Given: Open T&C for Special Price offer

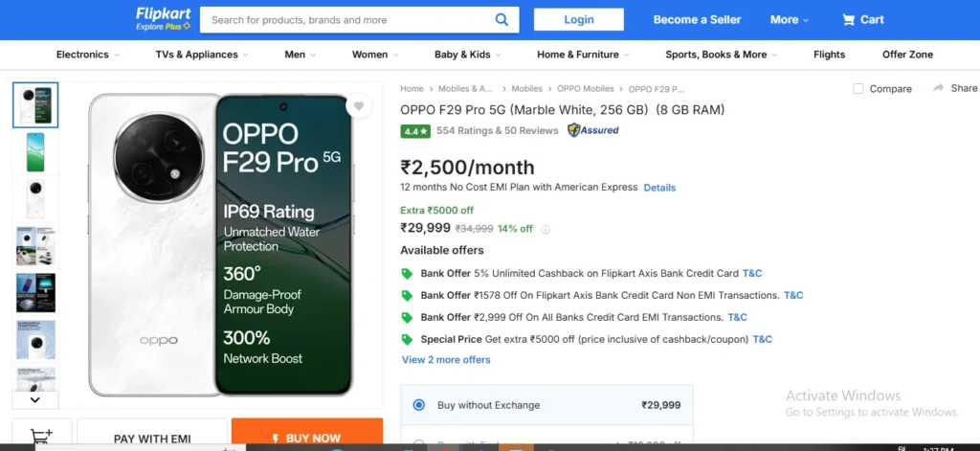Looking at the screenshot, I should (762, 340).
